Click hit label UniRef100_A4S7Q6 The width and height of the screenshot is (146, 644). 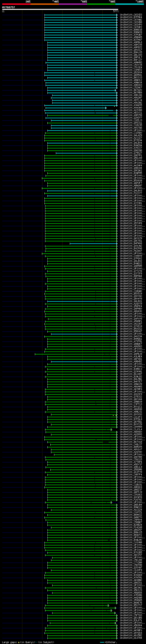click(131, 128)
